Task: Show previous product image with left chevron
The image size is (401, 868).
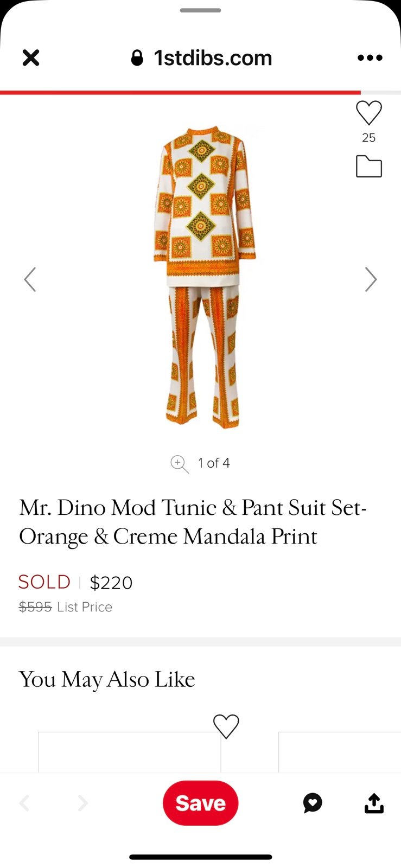Action: click(30, 279)
